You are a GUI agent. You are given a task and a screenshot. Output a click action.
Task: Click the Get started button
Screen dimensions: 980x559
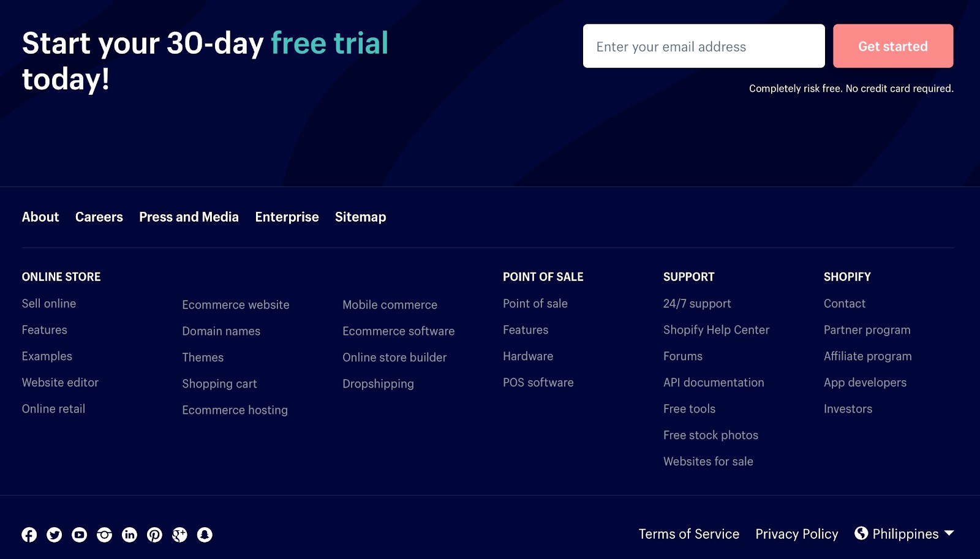pos(893,46)
